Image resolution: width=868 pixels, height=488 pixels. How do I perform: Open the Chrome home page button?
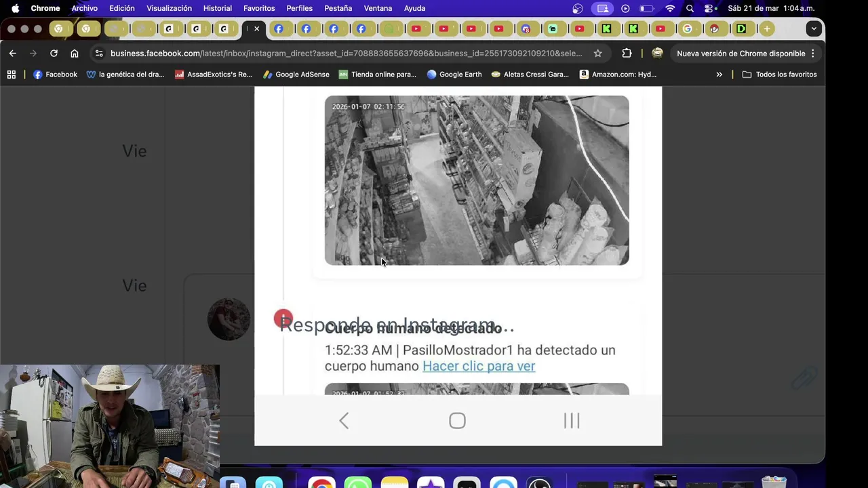[x=75, y=54]
